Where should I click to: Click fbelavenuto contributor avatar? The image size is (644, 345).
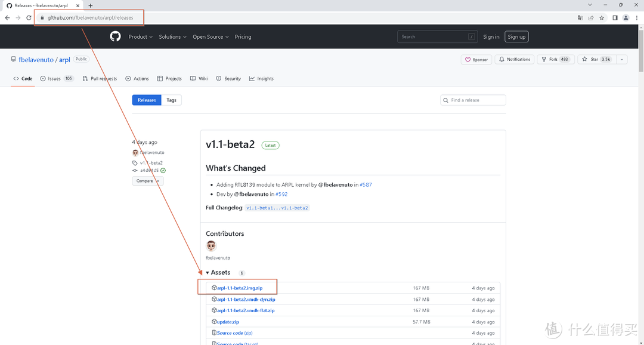(x=211, y=246)
